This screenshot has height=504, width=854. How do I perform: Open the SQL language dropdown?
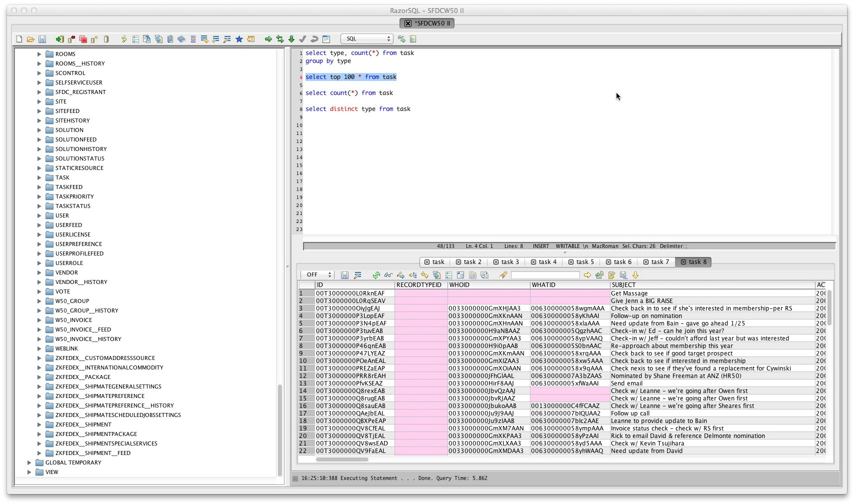366,39
